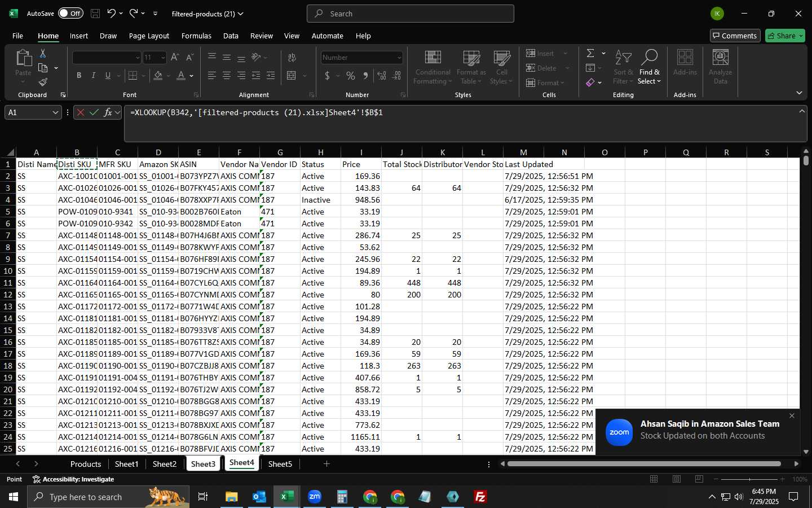Open the Data ribbon tab
Image resolution: width=812 pixels, height=508 pixels.
(231, 36)
